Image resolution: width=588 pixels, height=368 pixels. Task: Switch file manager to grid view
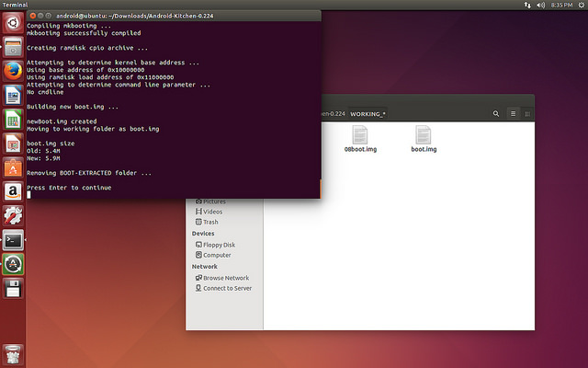pyautogui.click(x=526, y=114)
